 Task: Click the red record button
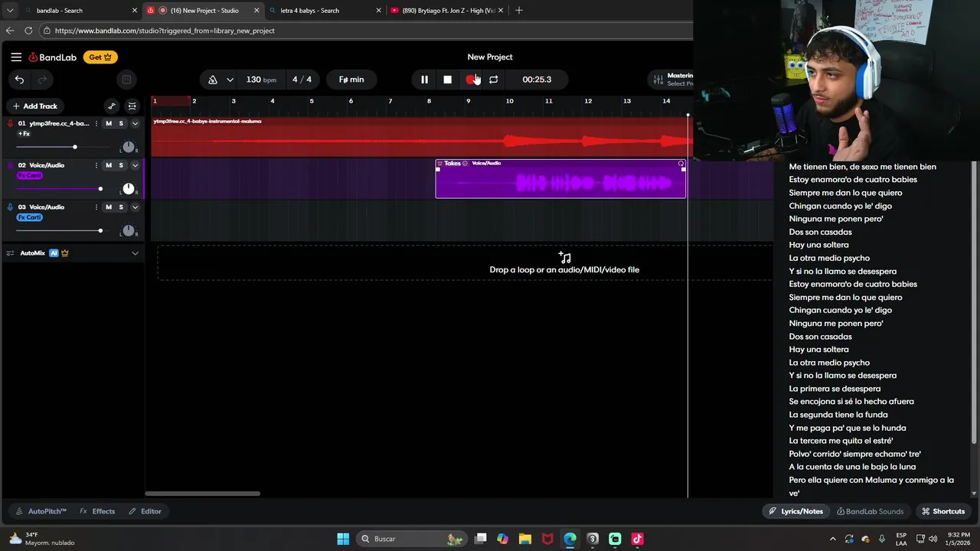pos(470,80)
